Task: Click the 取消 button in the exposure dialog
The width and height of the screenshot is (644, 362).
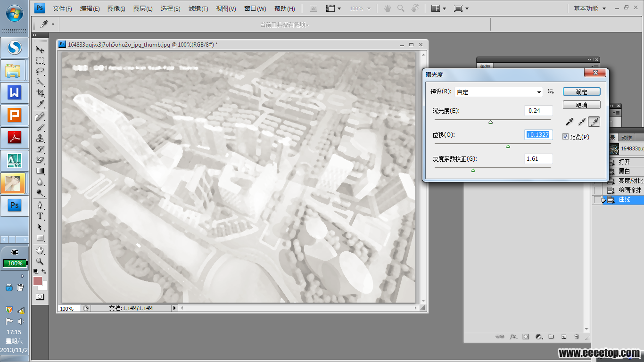Action: click(x=582, y=105)
